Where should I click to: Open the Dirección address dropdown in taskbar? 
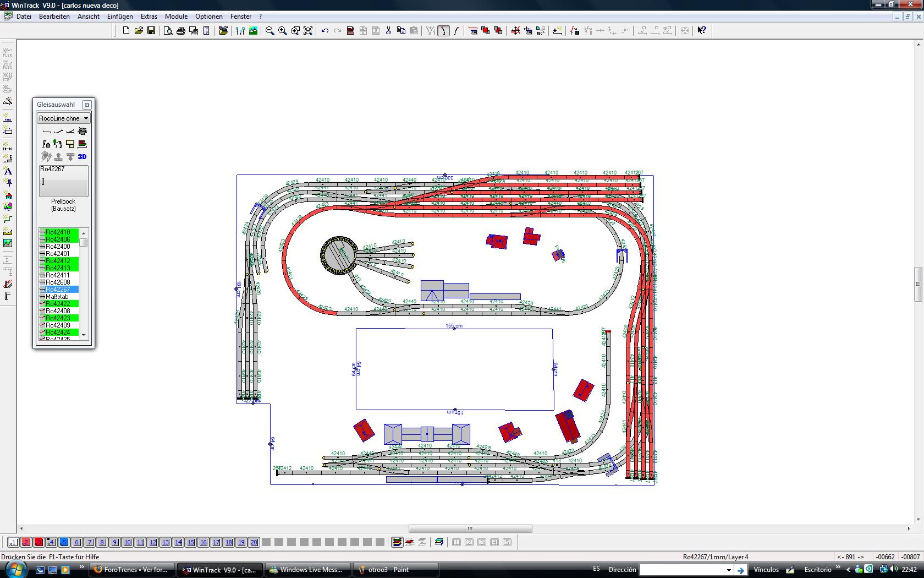[x=729, y=570]
